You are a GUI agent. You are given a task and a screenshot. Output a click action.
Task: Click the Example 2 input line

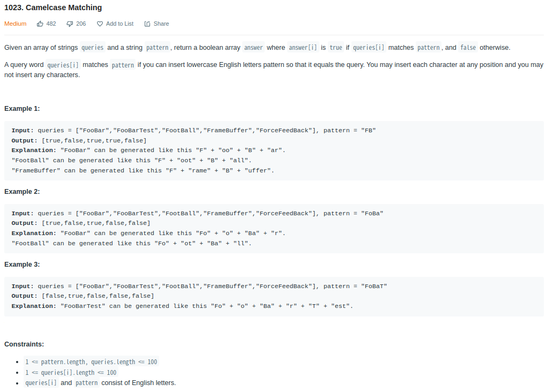197,213
